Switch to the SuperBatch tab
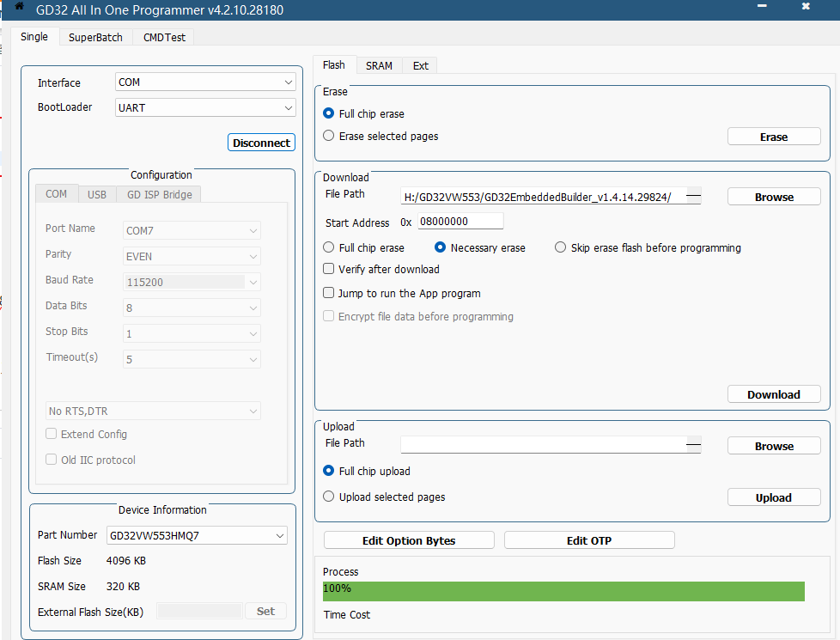The image size is (840, 640). tap(95, 37)
